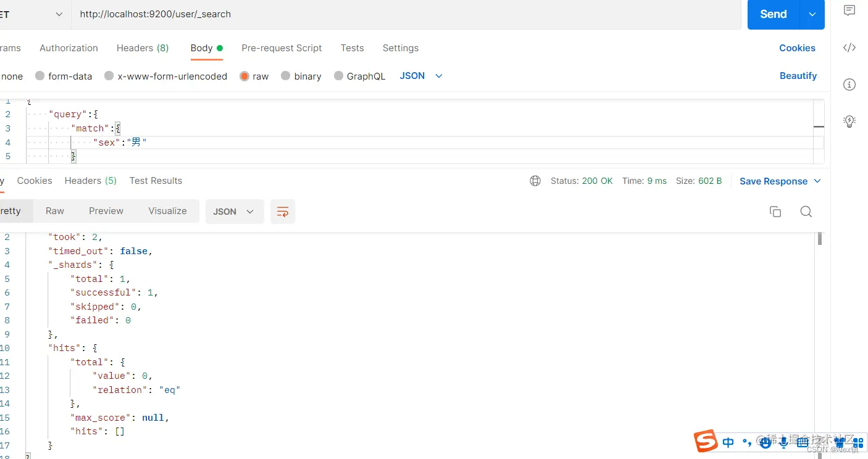Switch to the Body tab
This screenshot has width=868, height=459.
pos(206,48)
